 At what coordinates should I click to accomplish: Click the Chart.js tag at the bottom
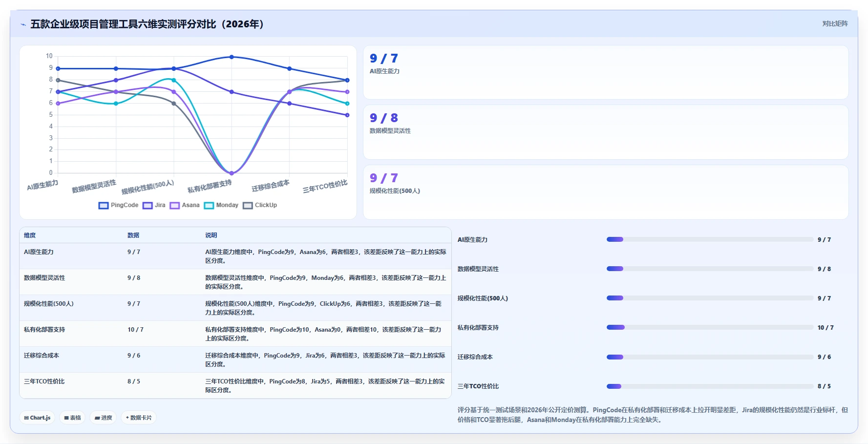(37, 418)
